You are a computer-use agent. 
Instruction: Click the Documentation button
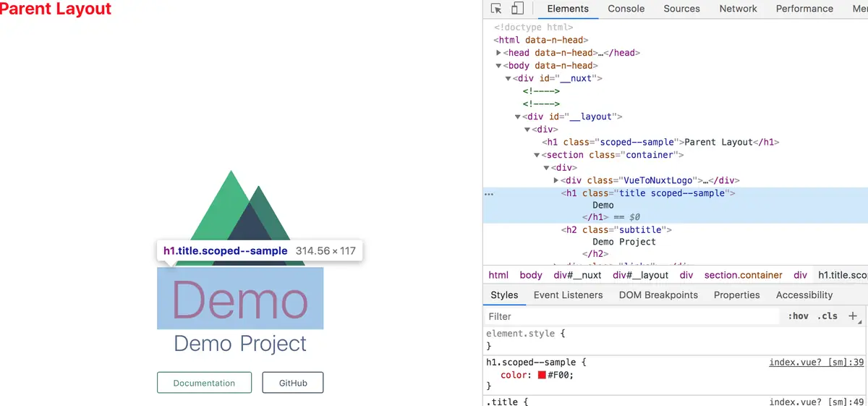click(204, 383)
